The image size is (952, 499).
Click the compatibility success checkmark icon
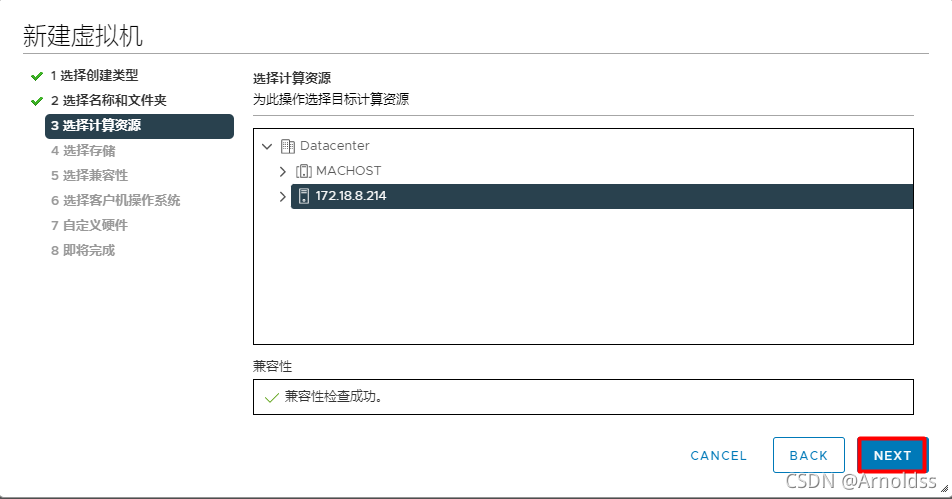271,397
